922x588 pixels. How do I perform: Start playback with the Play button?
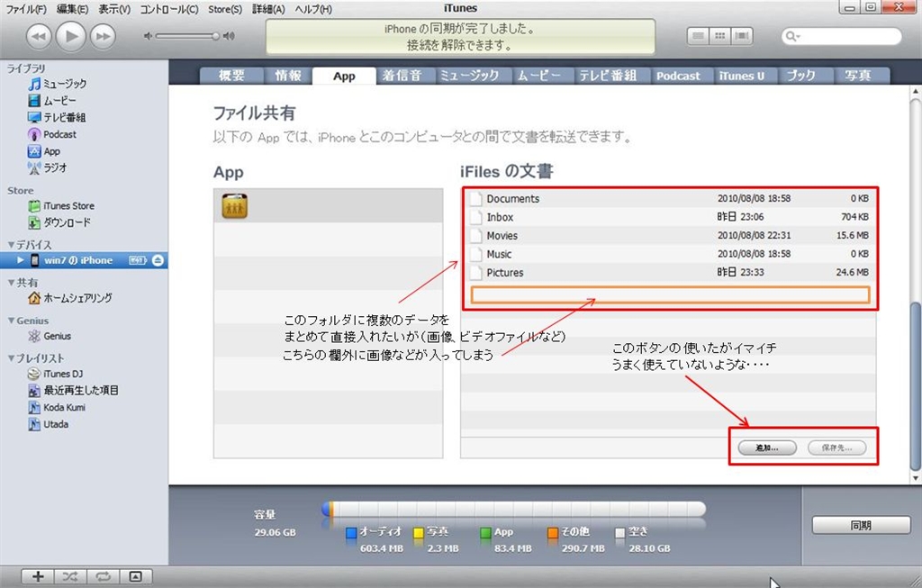70,36
